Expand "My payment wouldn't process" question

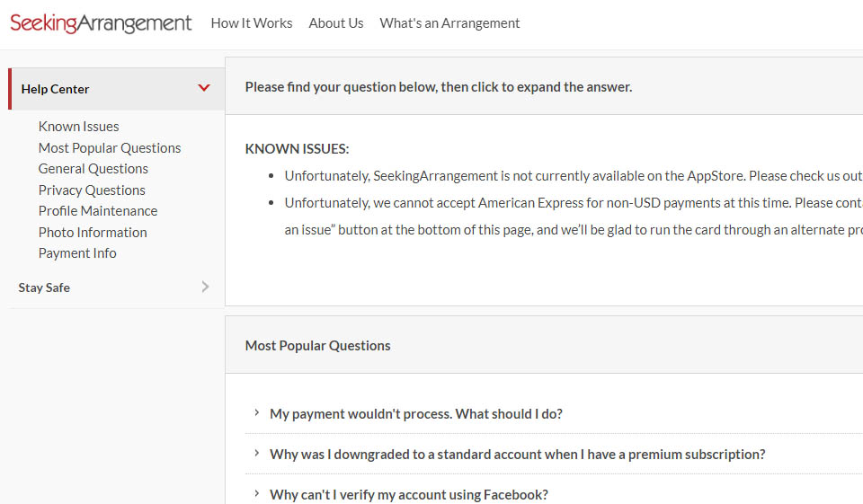coord(416,414)
